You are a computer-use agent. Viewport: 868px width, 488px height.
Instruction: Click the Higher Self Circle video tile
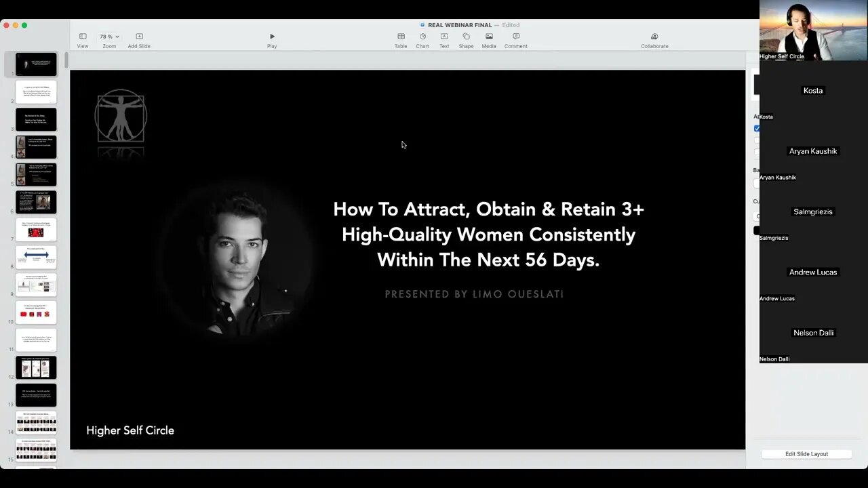(814, 30)
